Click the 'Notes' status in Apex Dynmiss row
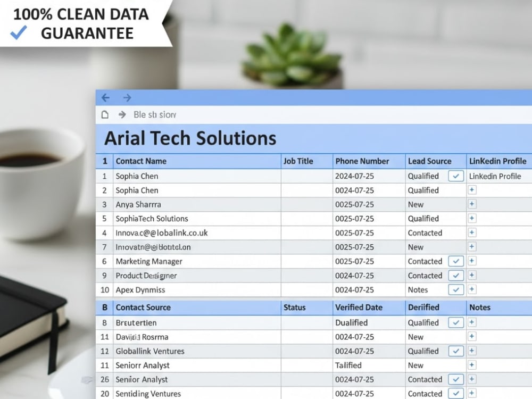Viewport: 532px width, 399px height. tap(418, 290)
